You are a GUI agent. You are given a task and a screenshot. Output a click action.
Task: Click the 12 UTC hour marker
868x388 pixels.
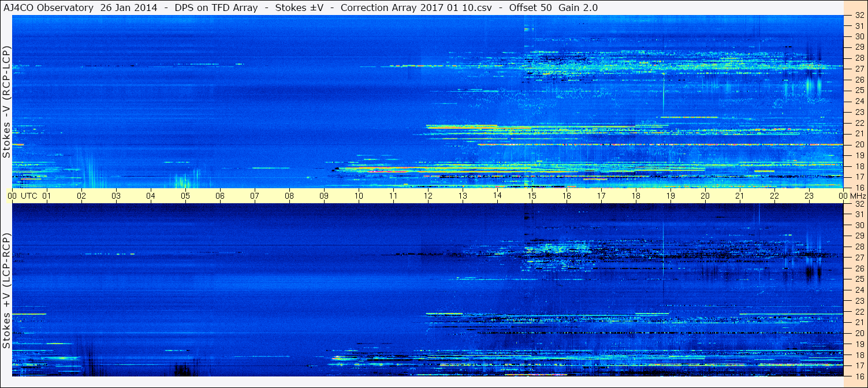428,196
